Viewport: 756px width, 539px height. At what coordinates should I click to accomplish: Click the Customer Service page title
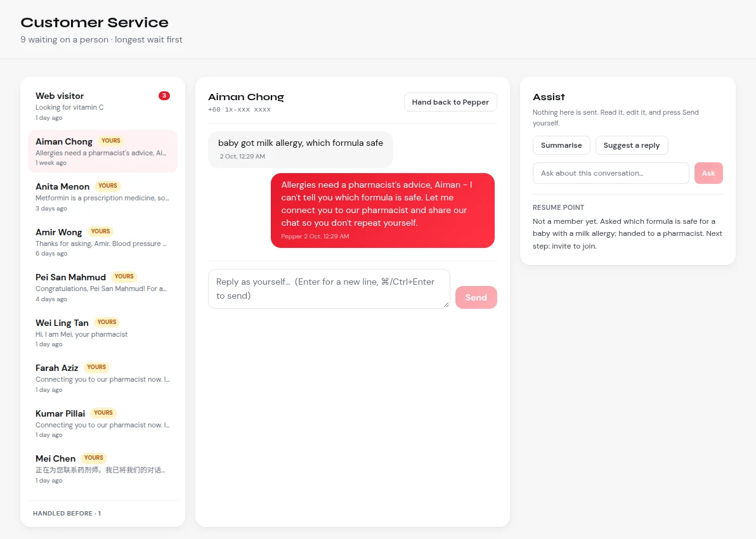[x=94, y=22]
